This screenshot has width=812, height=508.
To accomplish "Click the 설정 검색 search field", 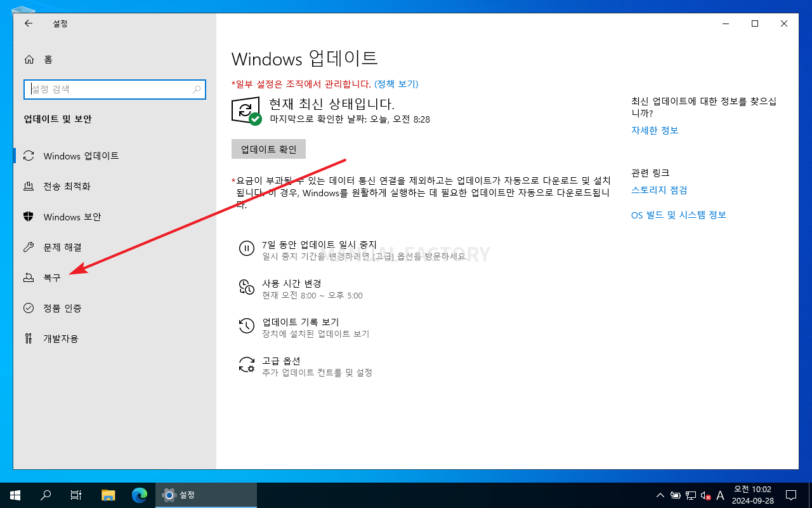I will pos(115,90).
